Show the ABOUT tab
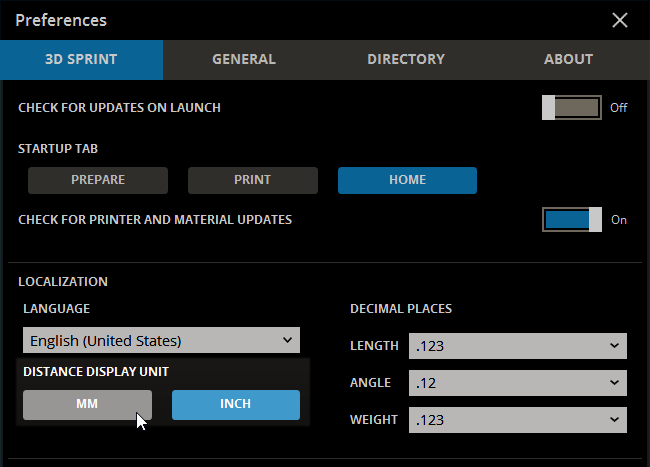 (x=568, y=59)
